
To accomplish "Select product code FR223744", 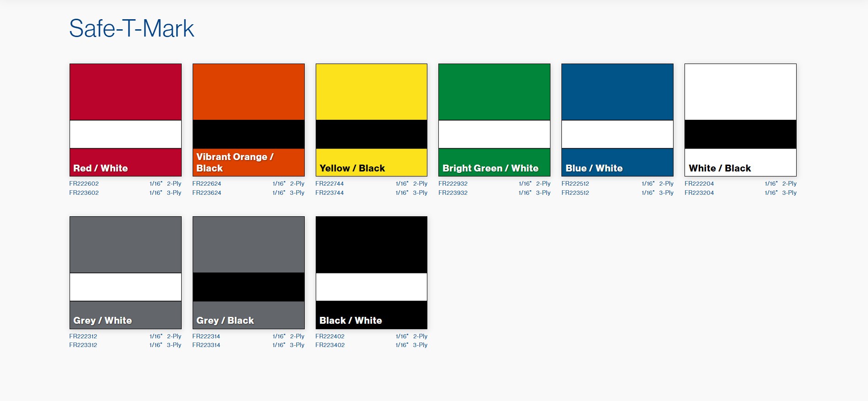I will coord(329,193).
